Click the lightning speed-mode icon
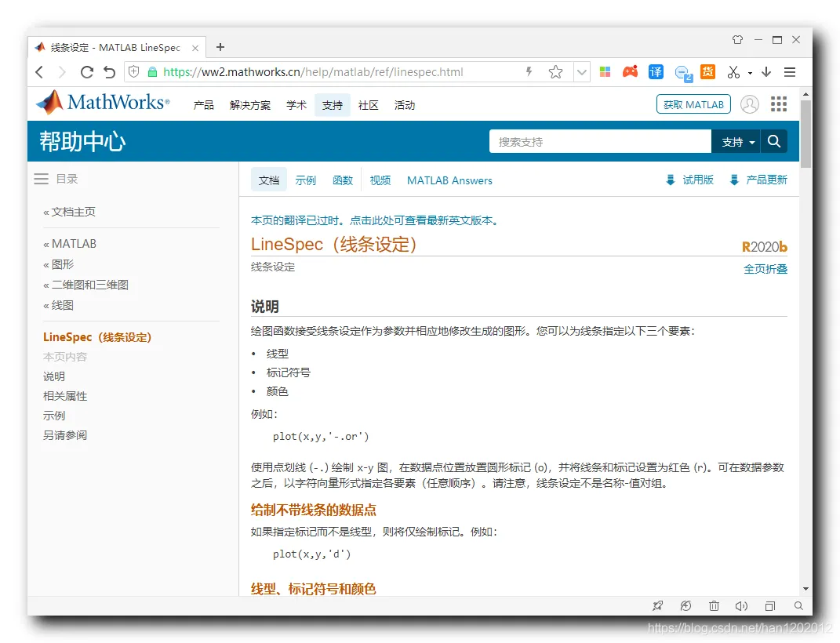Viewport: 840px width, 643px height. [x=529, y=71]
